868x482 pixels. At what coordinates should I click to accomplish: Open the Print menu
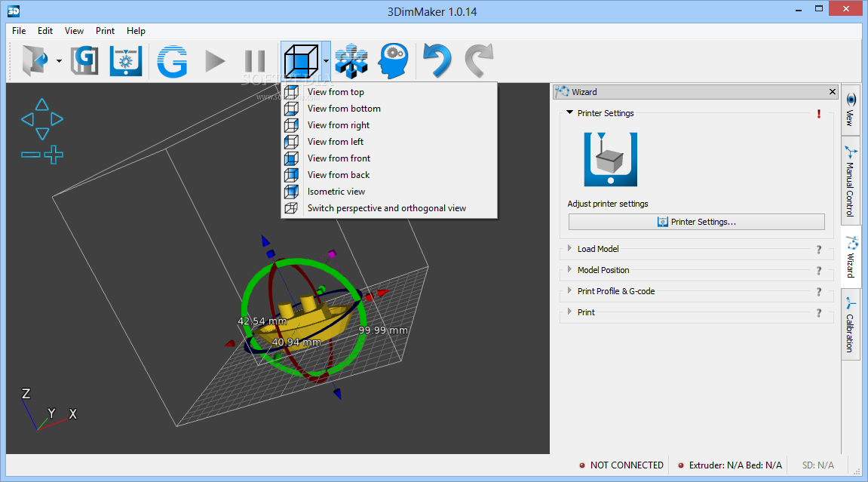point(105,31)
